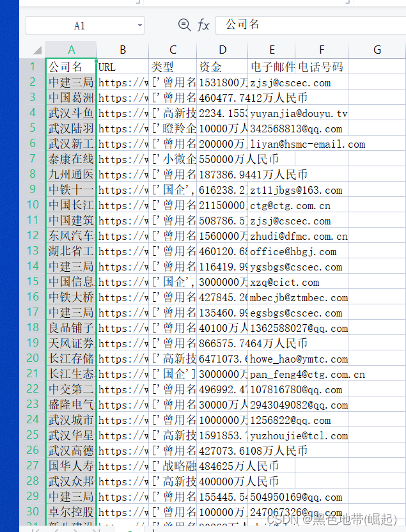Select cell with 2943049082@qq.com email
This screenshot has width=406, height=532.
pyautogui.click(x=272, y=404)
